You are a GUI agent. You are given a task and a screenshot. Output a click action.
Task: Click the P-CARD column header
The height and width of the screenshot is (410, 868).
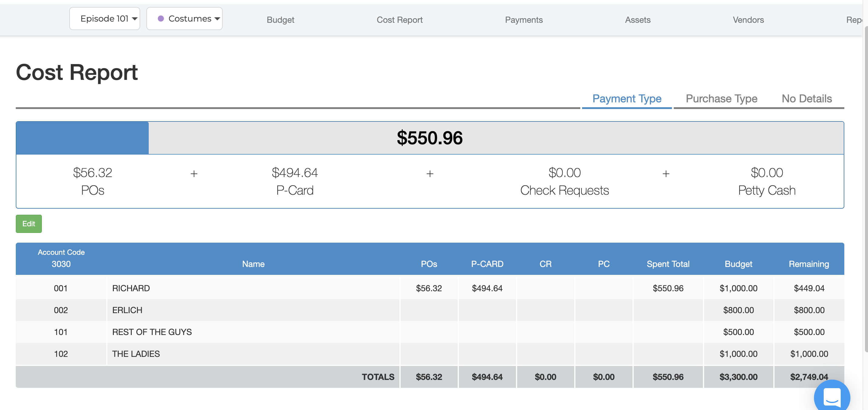pyautogui.click(x=487, y=264)
